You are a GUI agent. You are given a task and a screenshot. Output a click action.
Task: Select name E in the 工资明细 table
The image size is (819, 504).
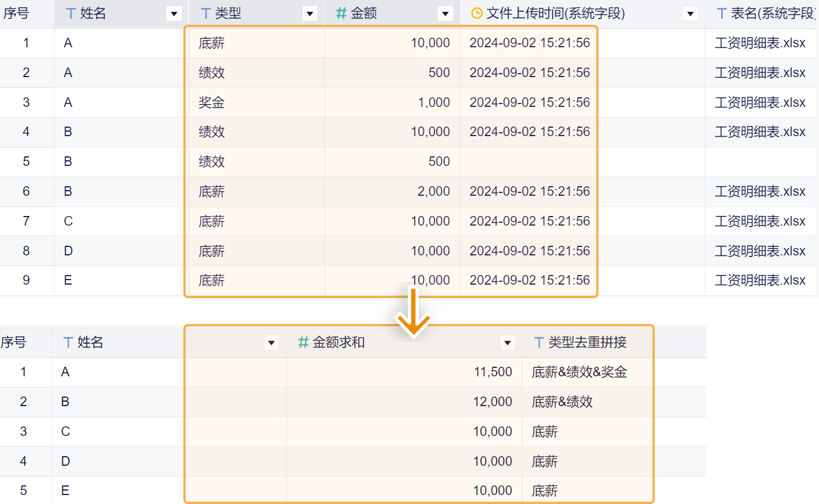68,280
